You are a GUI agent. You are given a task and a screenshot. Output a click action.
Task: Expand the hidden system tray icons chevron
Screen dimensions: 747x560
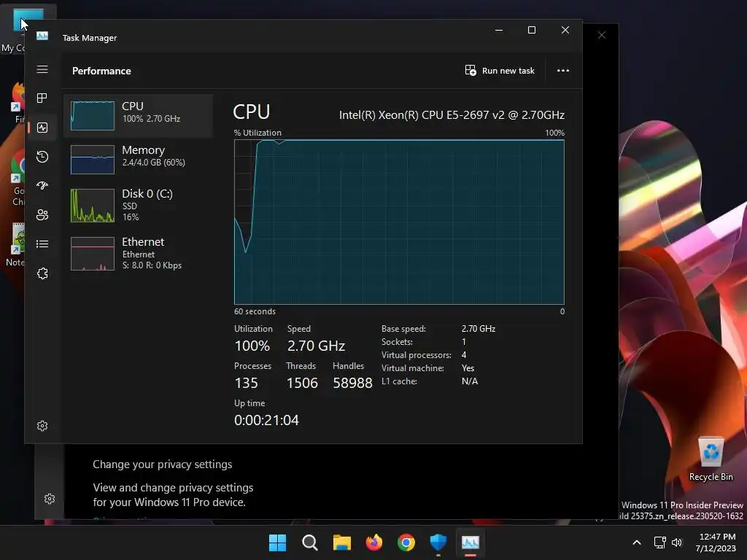[x=636, y=542]
